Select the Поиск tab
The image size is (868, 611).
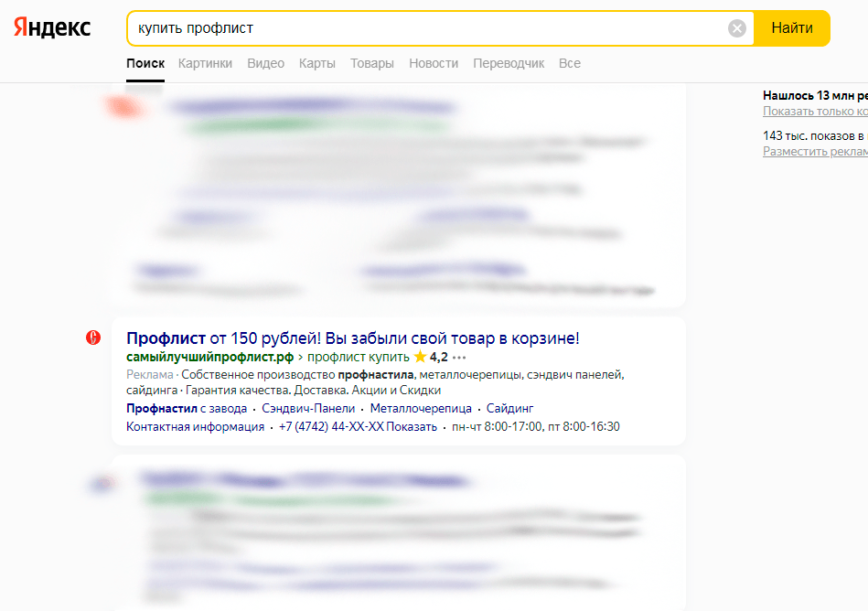tap(145, 64)
